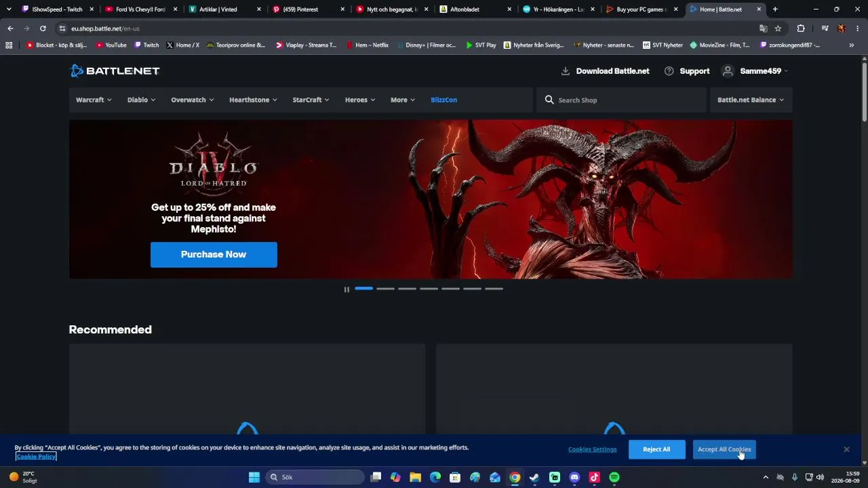
Task: Open the Chrome extensions puzzle icon
Action: 801,28
